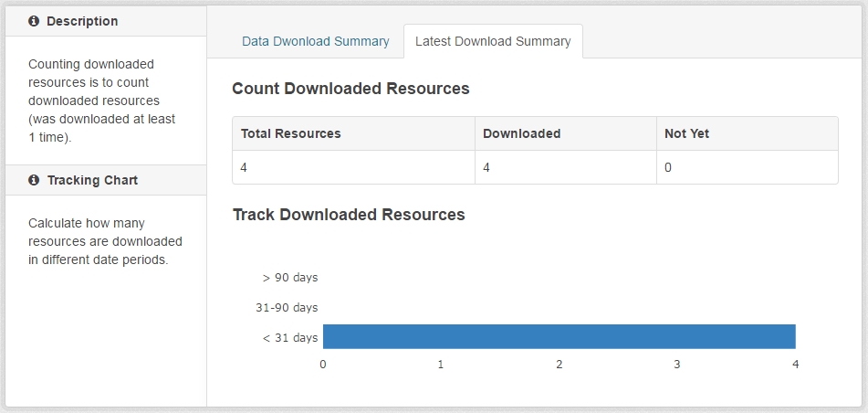Viewport: 868px width, 413px height.
Task: Click the blue bar for < 31 days
Action: tap(559, 336)
